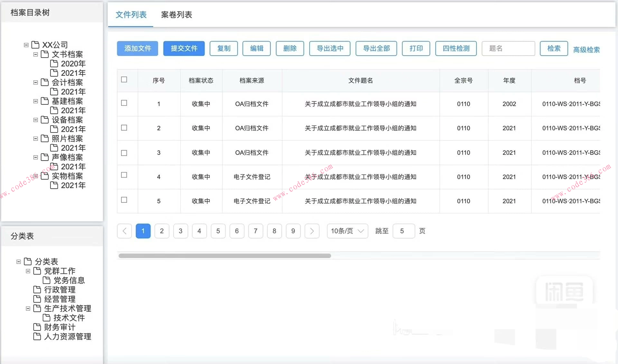Open the 党群工作 folder icon in 分类表
The image size is (618, 364).
pyautogui.click(x=37, y=271)
